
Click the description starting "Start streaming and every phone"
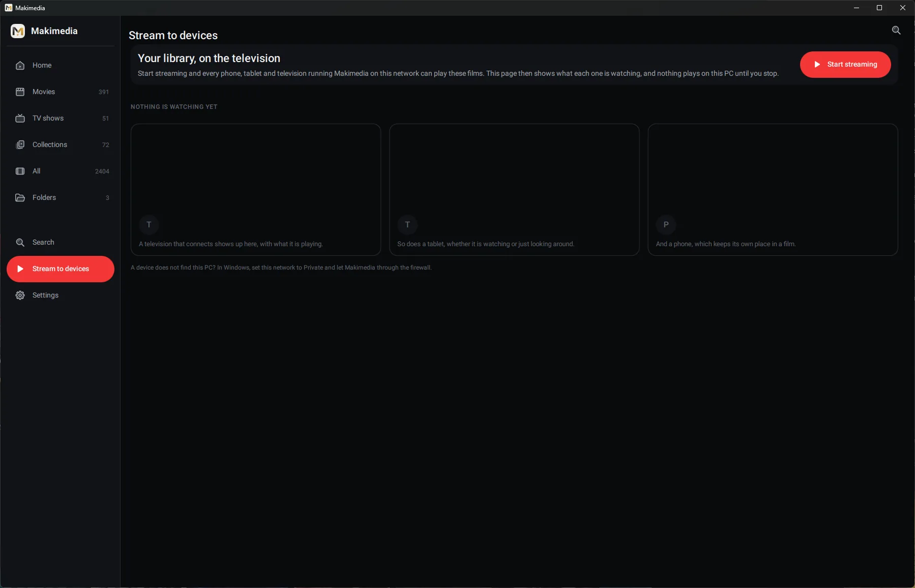pos(458,74)
